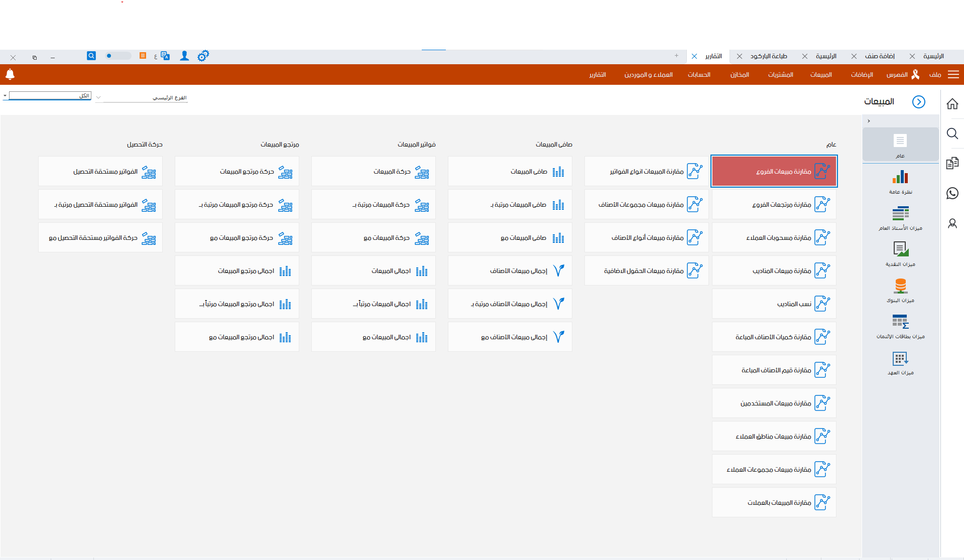Image resolution: width=964 pixels, height=560 pixels.
Task: Click the language translate icon
Action: pyautogui.click(x=165, y=56)
